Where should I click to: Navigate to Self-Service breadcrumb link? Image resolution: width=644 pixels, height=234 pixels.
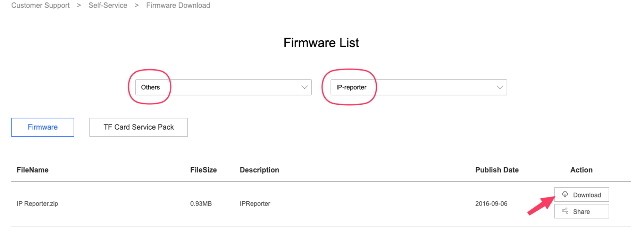108,6
